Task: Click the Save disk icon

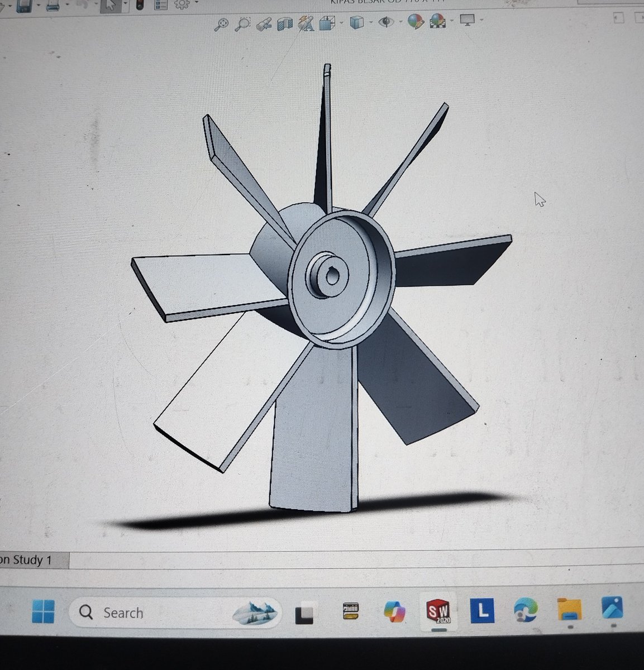Action: [23, 7]
